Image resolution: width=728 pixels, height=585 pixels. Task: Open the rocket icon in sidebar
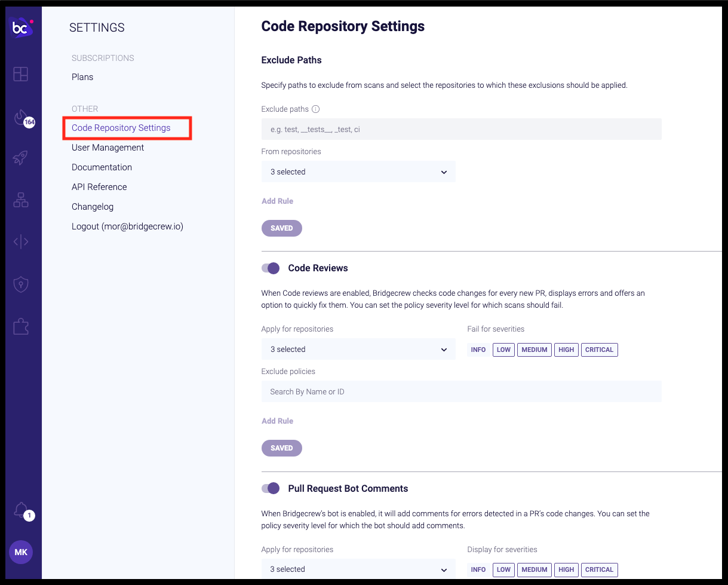[21, 158]
